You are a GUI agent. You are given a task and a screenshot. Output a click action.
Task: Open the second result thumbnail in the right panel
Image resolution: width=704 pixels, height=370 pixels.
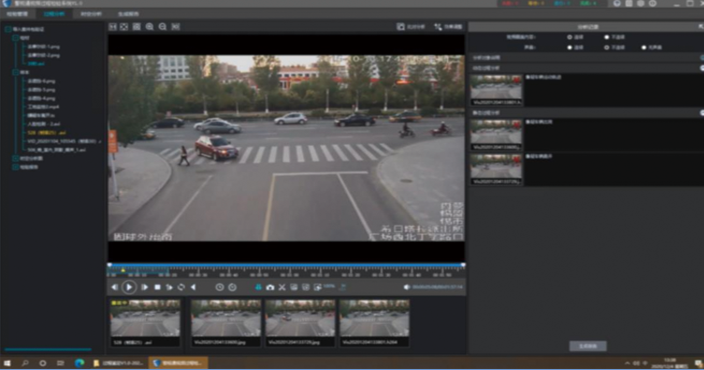(x=496, y=135)
